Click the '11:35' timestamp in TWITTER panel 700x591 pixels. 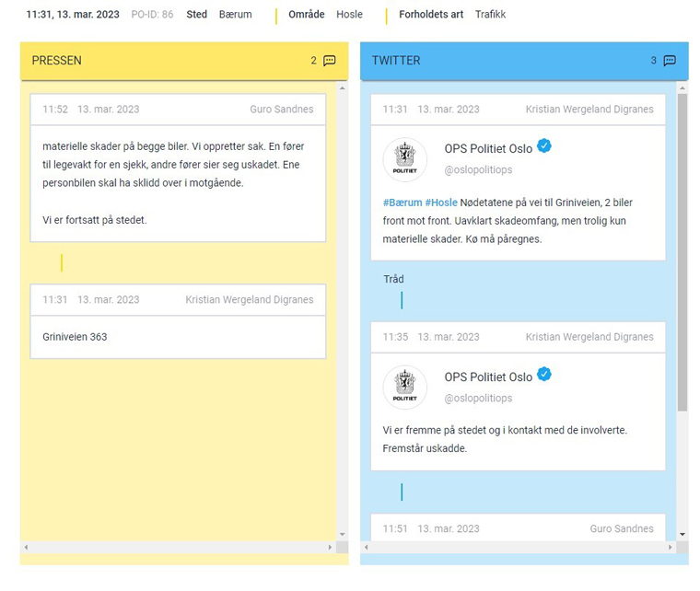pyautogui.click(x=395, y=337)
